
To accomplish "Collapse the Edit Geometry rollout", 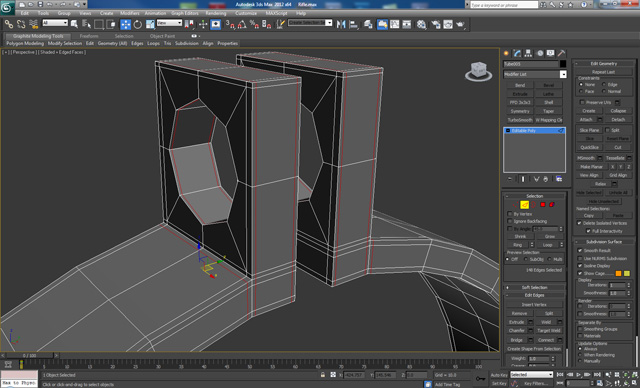I will coord(604,64).
